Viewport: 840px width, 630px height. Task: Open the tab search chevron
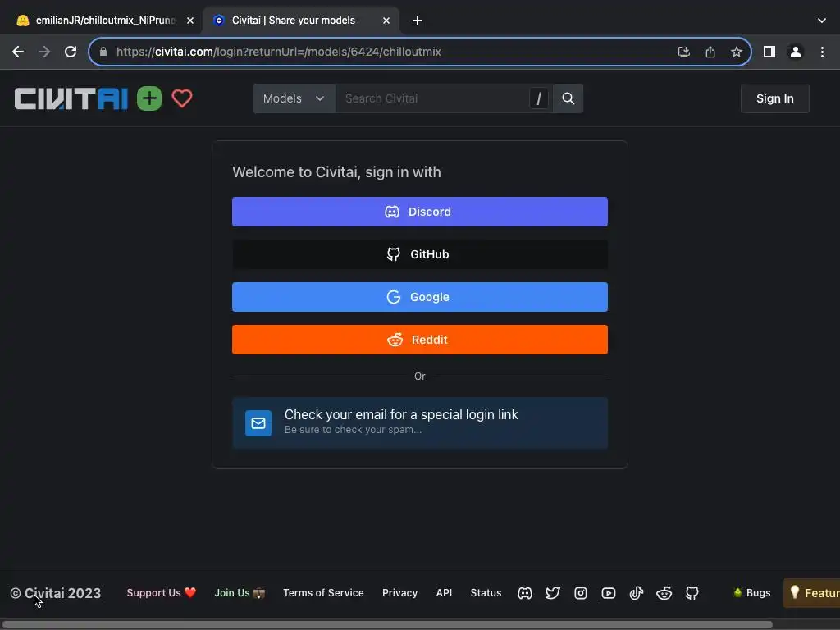(822, 21)
